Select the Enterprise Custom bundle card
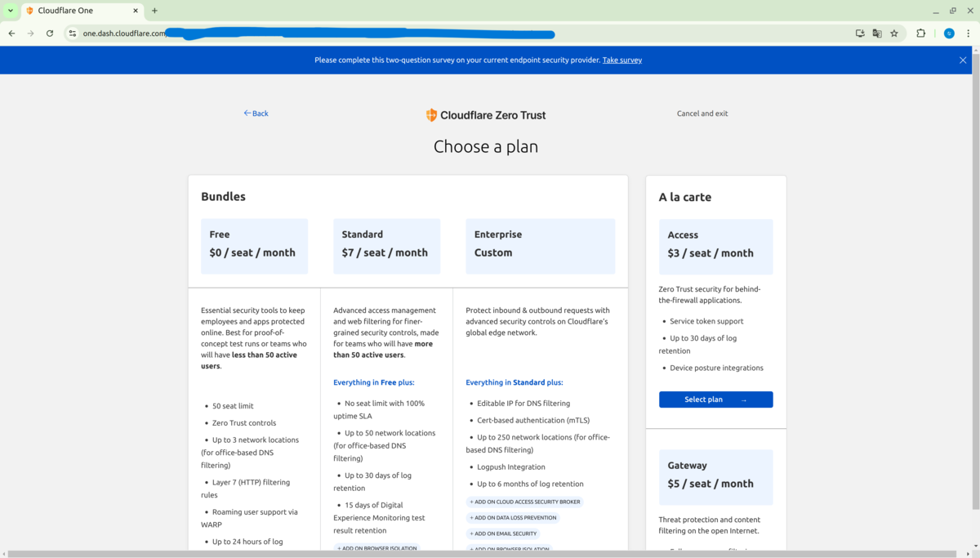The image size is (980, 558). [540, 246]
